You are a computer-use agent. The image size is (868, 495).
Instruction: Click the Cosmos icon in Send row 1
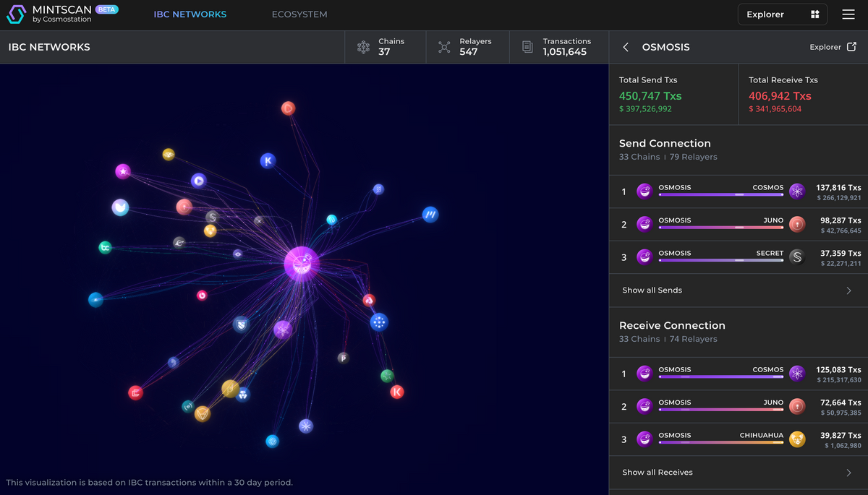point(797,191)
